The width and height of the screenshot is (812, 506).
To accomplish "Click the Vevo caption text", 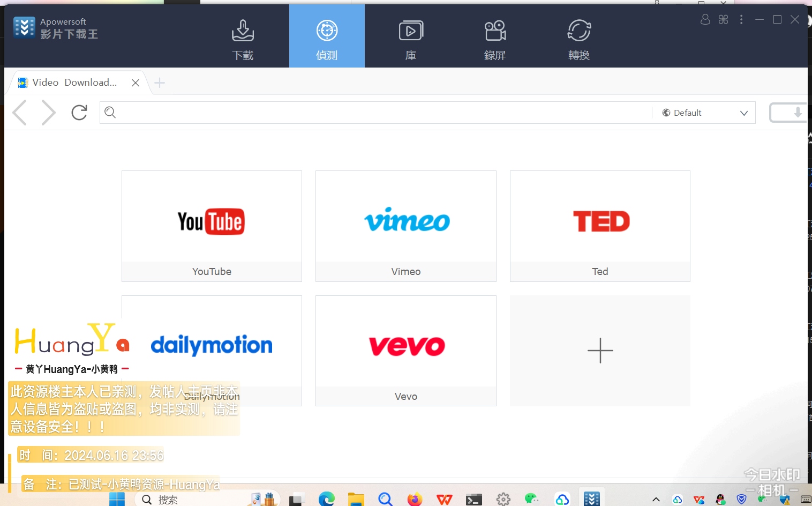I will coord(406,397).
